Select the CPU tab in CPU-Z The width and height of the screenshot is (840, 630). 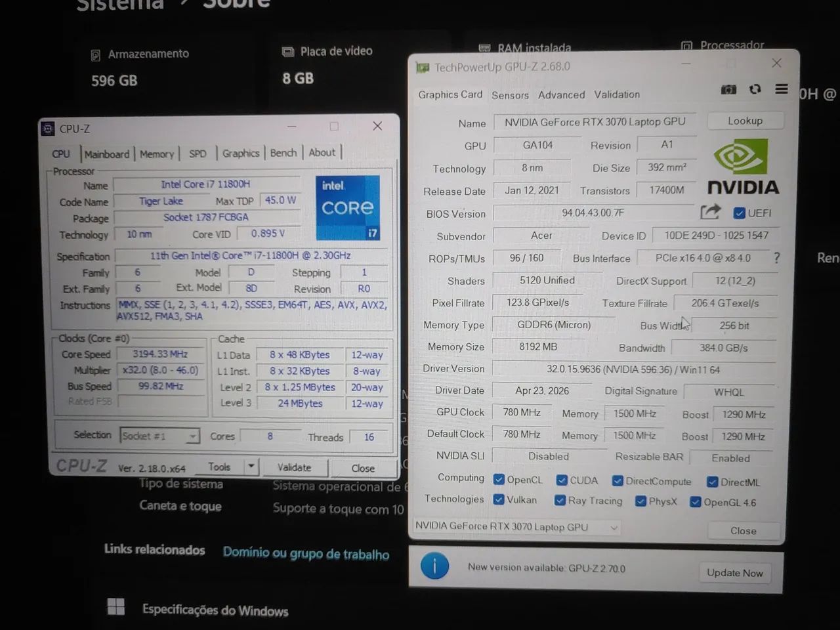click(61, 154)
